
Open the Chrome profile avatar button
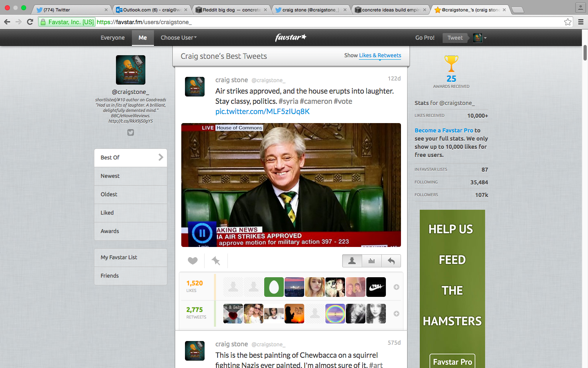[580, 7]
